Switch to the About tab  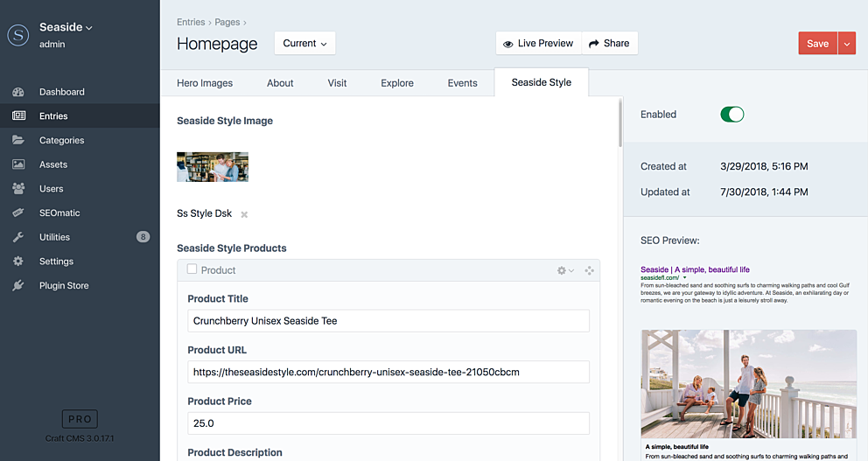tap(280, 83)
